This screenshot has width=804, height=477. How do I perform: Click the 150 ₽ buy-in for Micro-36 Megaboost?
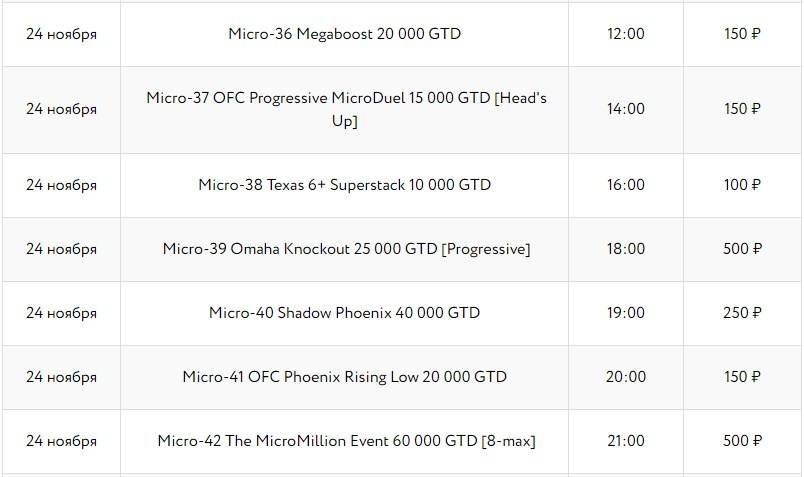pos(742,34)
